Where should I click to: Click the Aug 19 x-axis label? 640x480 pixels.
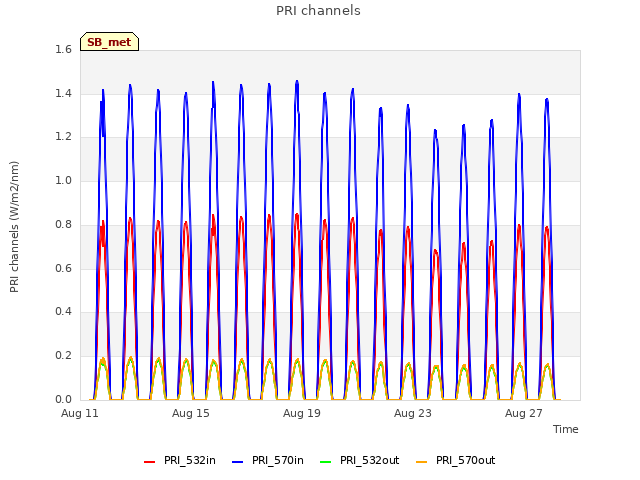pos(302,413)
